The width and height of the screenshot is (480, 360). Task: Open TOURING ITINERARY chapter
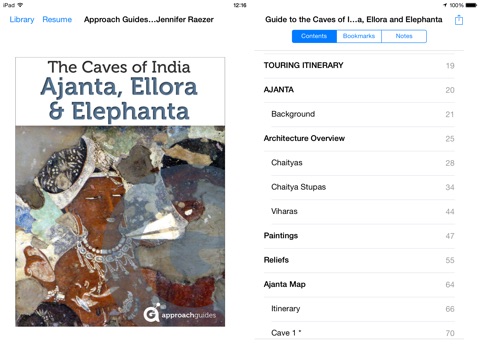pyautogui.click(x=359, y=66)
